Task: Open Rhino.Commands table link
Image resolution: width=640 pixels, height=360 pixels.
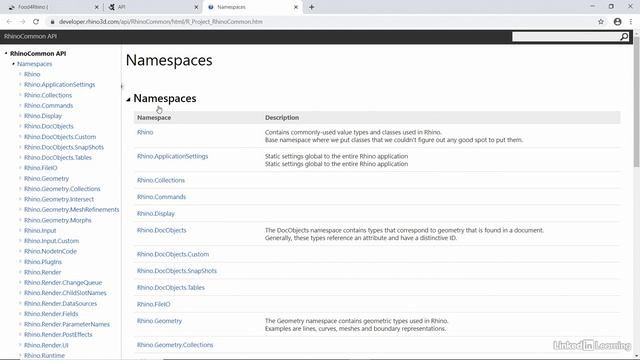Action: [161, 197]
